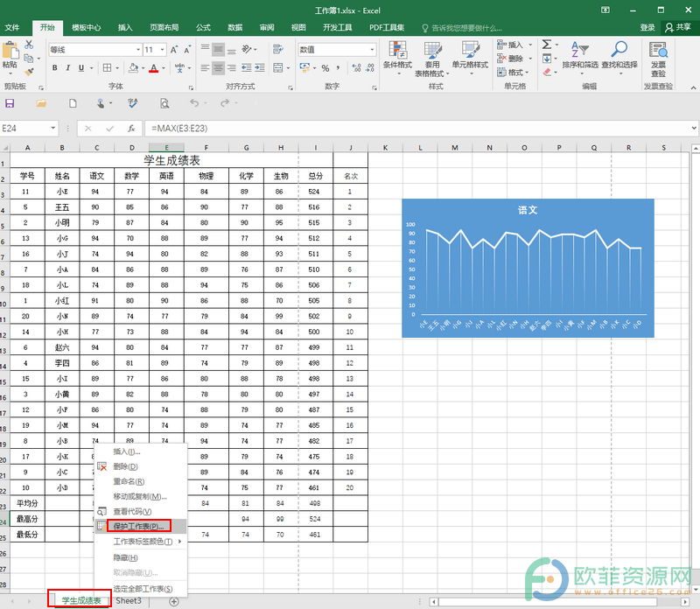700x609 pixels.
Task: Open the number format dropdown
Action: 372,50
